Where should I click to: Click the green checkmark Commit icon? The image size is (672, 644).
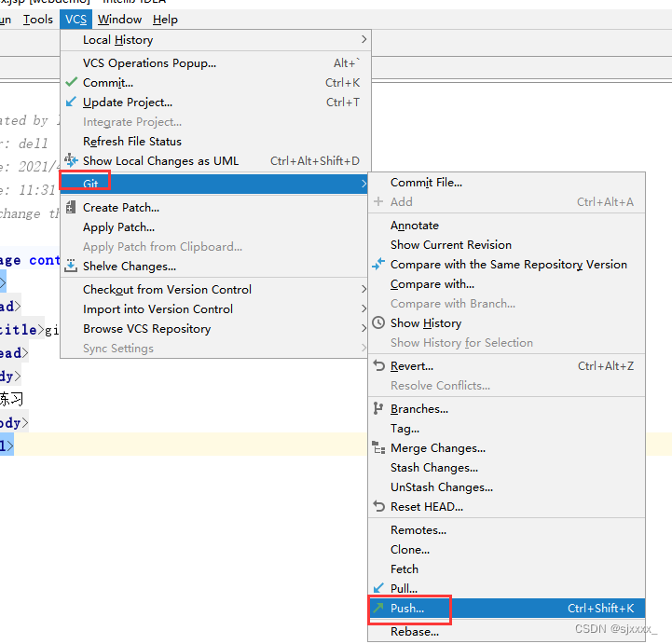coord(72,82)
